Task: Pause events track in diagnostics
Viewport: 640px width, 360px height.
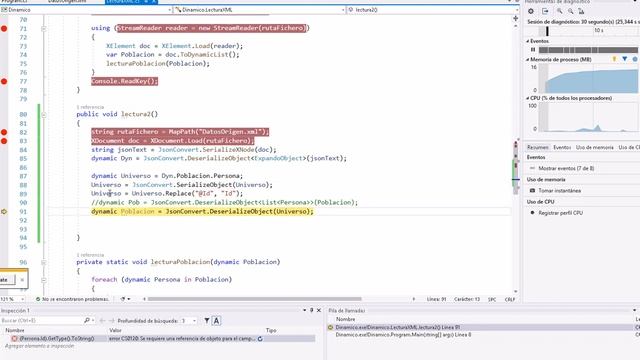Action: pos(533,50)
